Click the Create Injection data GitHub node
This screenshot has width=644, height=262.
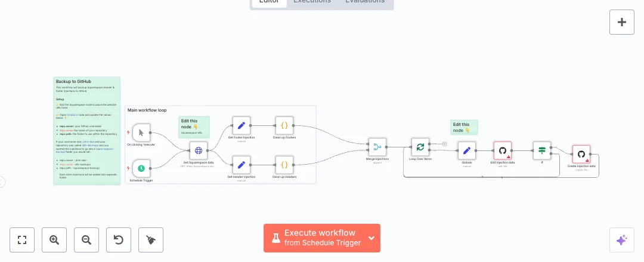tap(581, 154)
